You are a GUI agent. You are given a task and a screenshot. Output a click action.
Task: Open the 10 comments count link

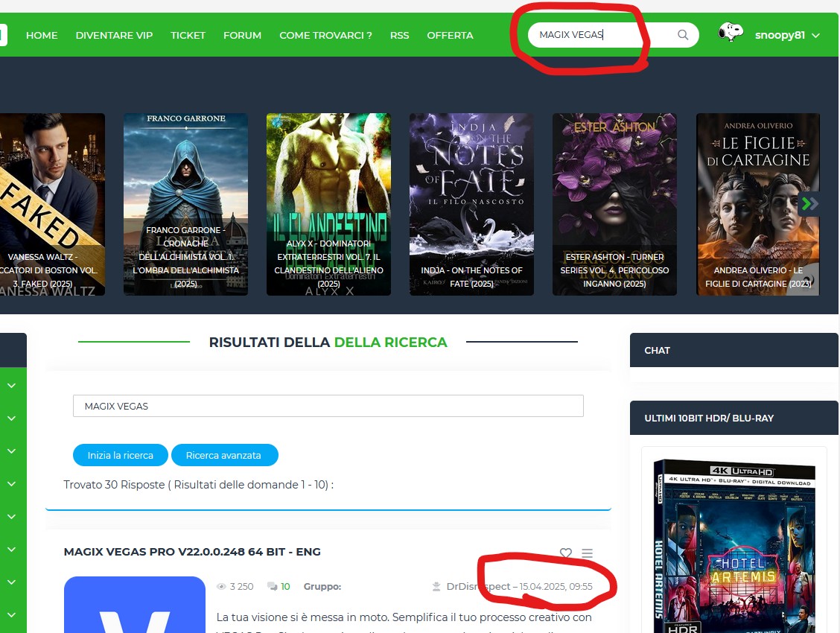tap(285, 586)
